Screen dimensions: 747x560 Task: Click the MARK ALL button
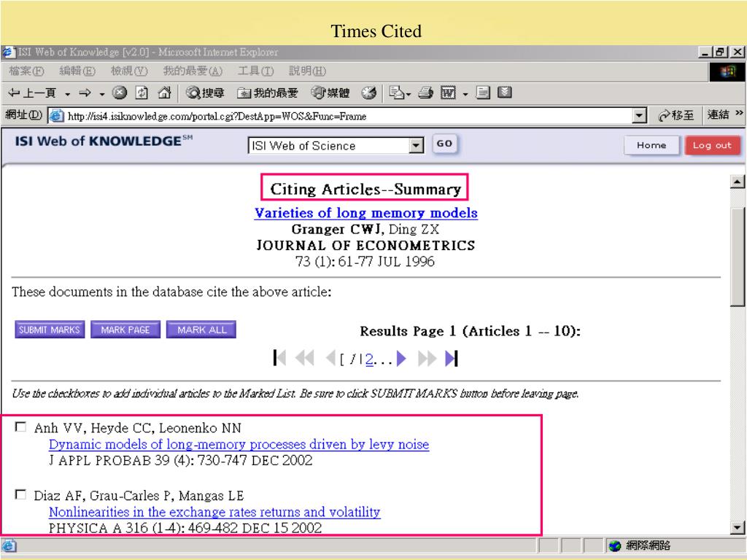[201, 330]
